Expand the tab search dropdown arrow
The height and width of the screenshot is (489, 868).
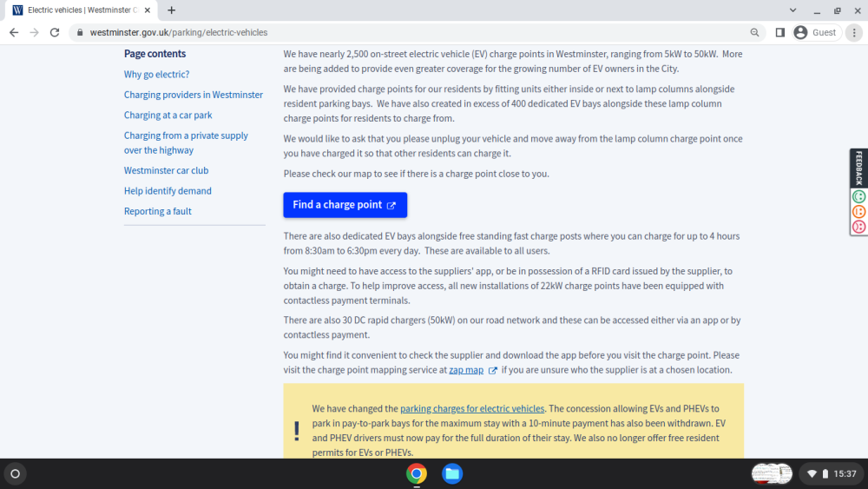[x=792, y=10]
